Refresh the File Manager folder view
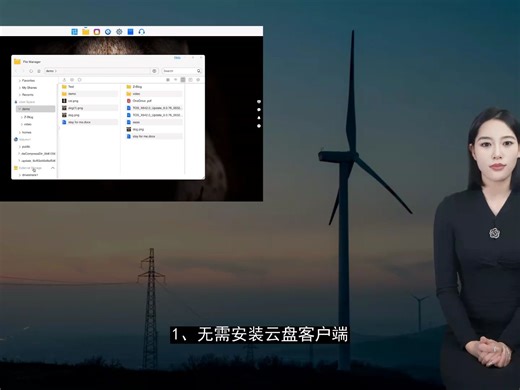This screenshot has width=520, height=390. pyautogui.click(x=31, y=71)
